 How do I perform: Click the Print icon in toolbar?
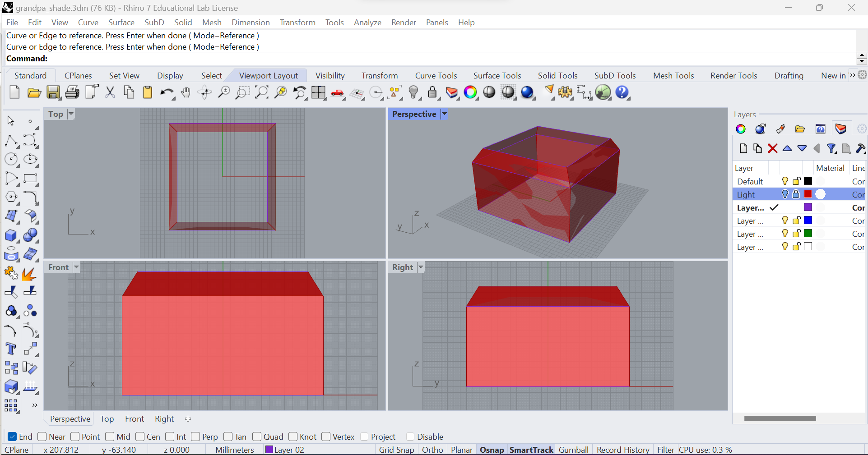(x=72, y=92)
